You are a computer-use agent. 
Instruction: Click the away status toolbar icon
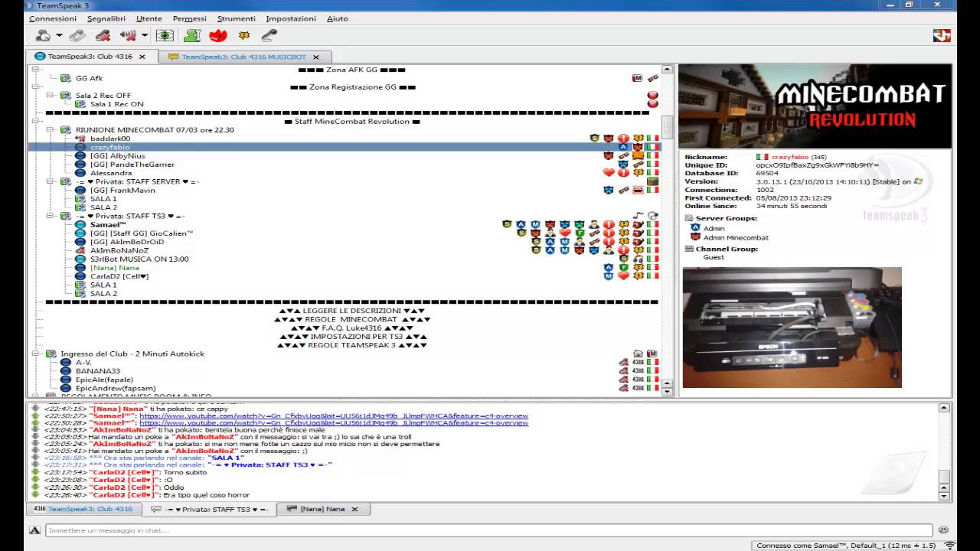pos(44,35)
